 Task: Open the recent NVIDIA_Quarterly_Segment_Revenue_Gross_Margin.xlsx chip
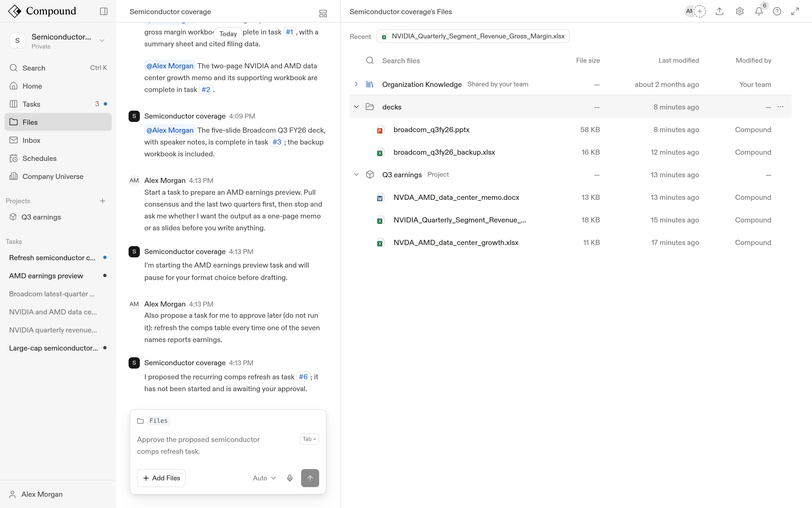(473, 36)
